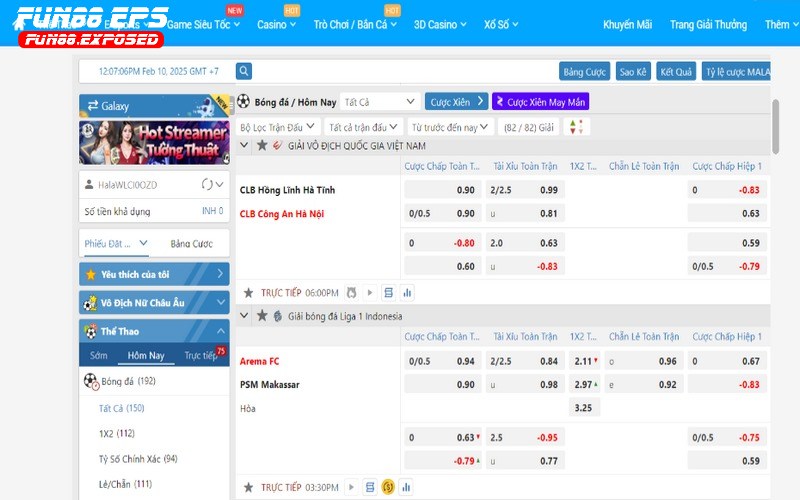This screenshot has height=500, width=800.
Task: Click the Thể Thao soccer ball icon
Action: click(91, 331)
